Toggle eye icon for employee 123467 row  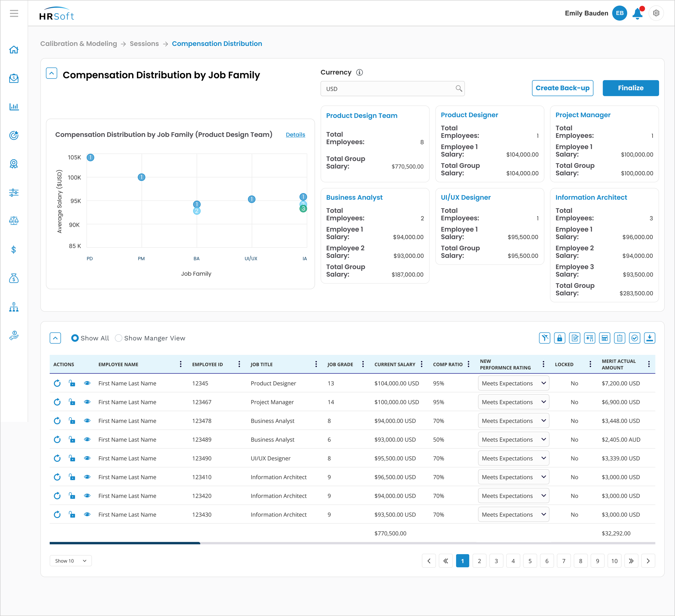click(87, 402)
